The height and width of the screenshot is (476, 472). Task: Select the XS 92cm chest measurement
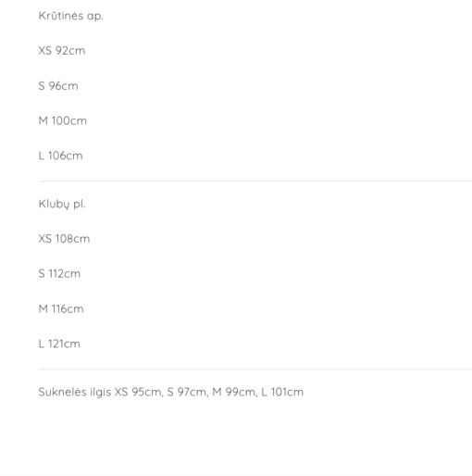click(62, 51)
